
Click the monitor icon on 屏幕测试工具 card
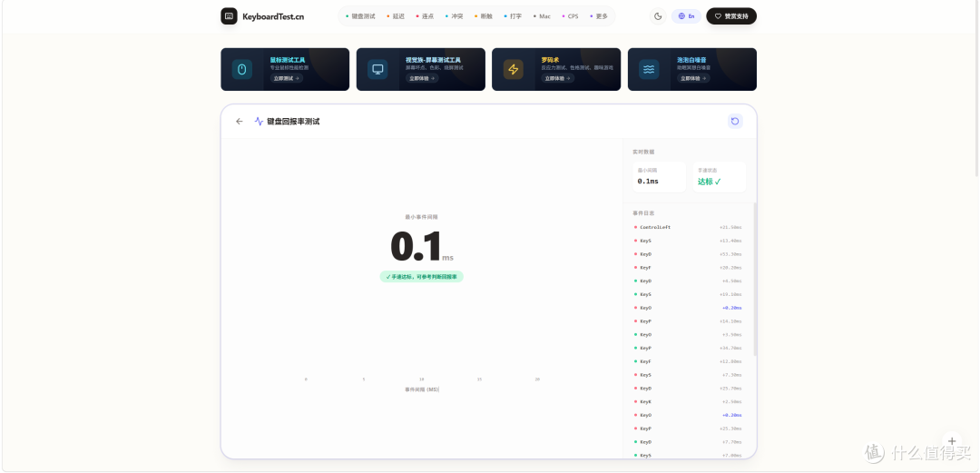[377, 69]
